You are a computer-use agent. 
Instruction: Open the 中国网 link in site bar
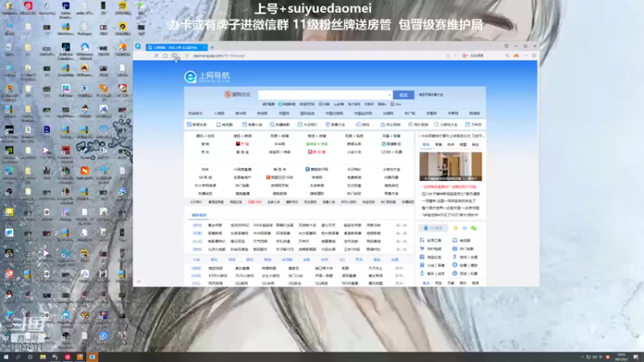tap(284, 113)
